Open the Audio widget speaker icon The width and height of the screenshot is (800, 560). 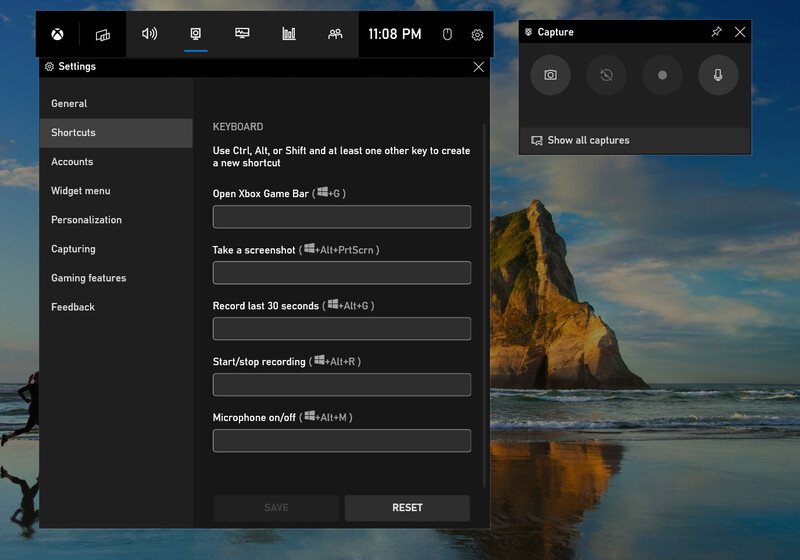coord(149,34)
